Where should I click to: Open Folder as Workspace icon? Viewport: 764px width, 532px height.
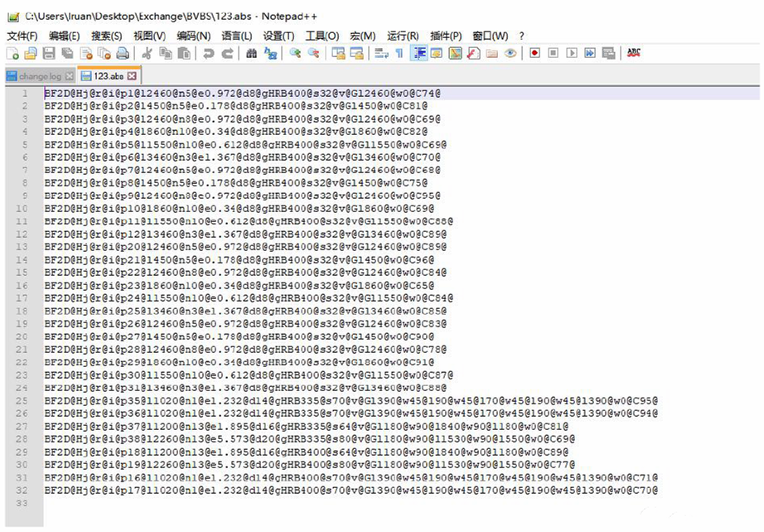pyautogui.click(x=492, y=53)
